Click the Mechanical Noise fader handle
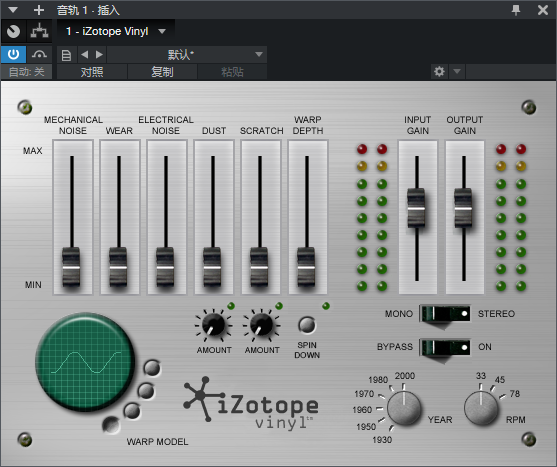Viewport: 557px width, 467px height. pos(71,267)
